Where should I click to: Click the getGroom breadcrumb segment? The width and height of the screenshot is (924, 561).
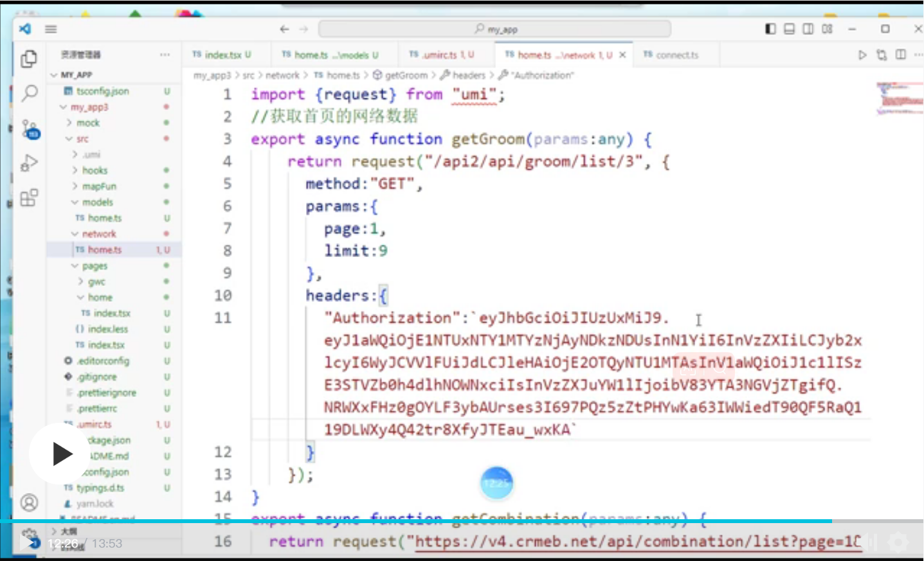[x=406, y=75]
